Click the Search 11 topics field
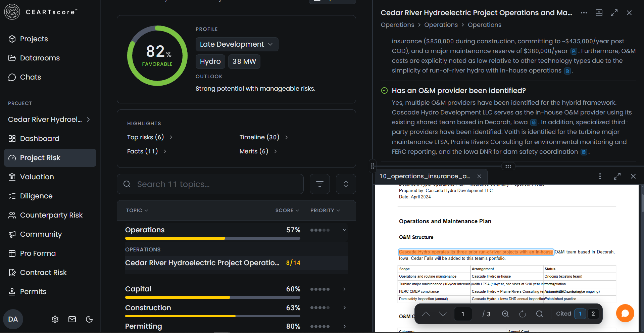Screen dimensions: 644x333 coord(210,184)
